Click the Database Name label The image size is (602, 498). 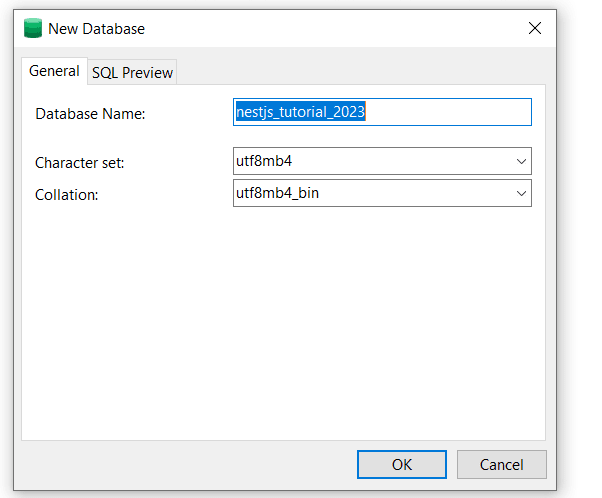pos(90,114)
